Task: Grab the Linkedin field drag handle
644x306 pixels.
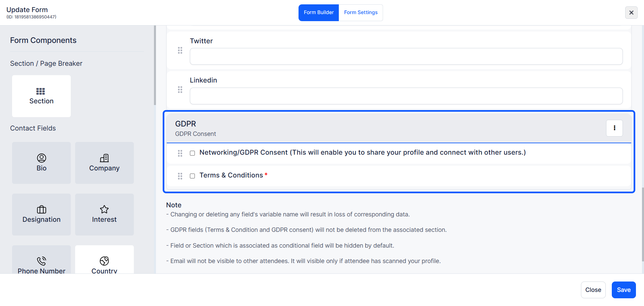Action: [x=180, y=90]
